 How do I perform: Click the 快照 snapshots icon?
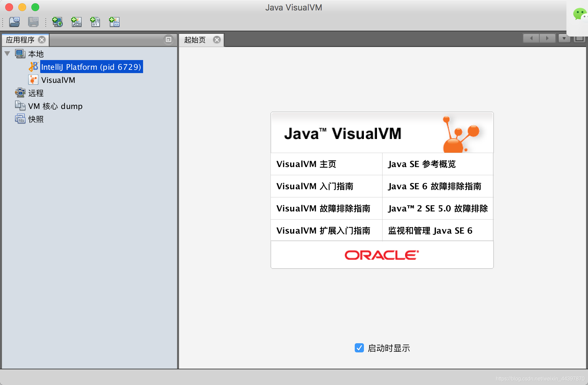point(20,119)
